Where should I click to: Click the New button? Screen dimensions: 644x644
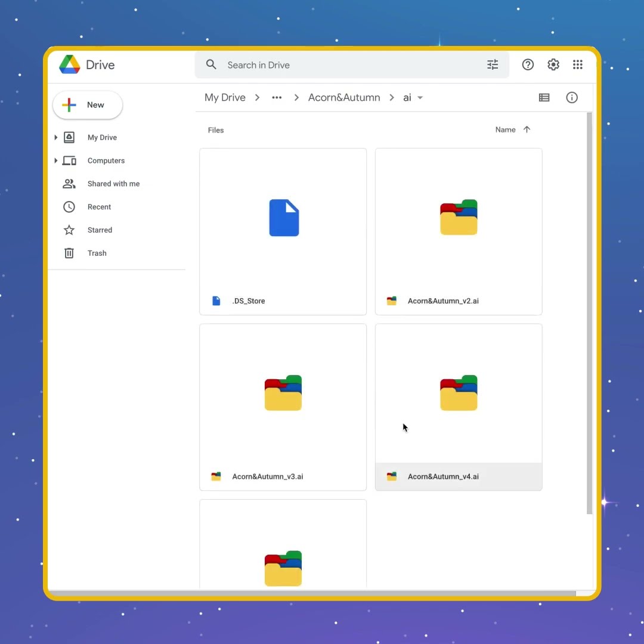point(88,105)
